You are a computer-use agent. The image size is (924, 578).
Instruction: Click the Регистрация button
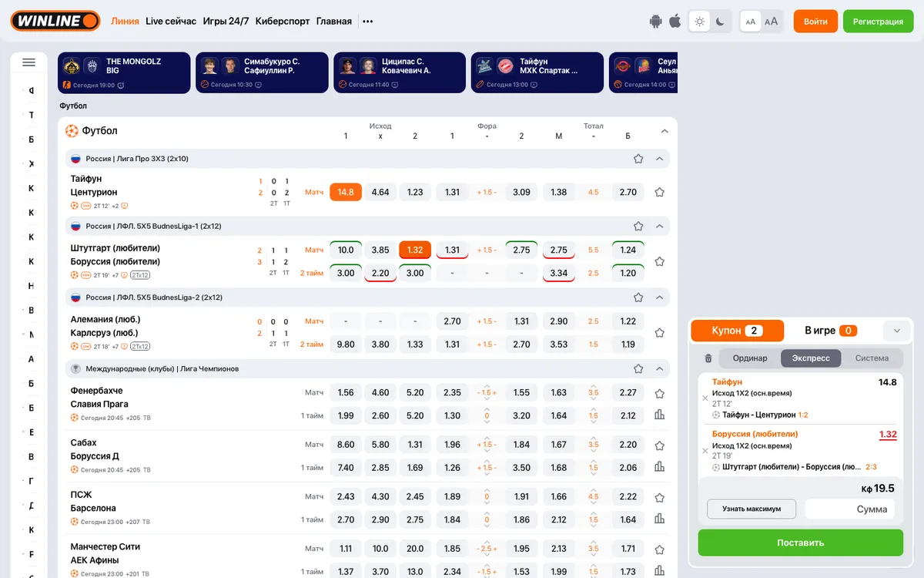coord(878,22)
